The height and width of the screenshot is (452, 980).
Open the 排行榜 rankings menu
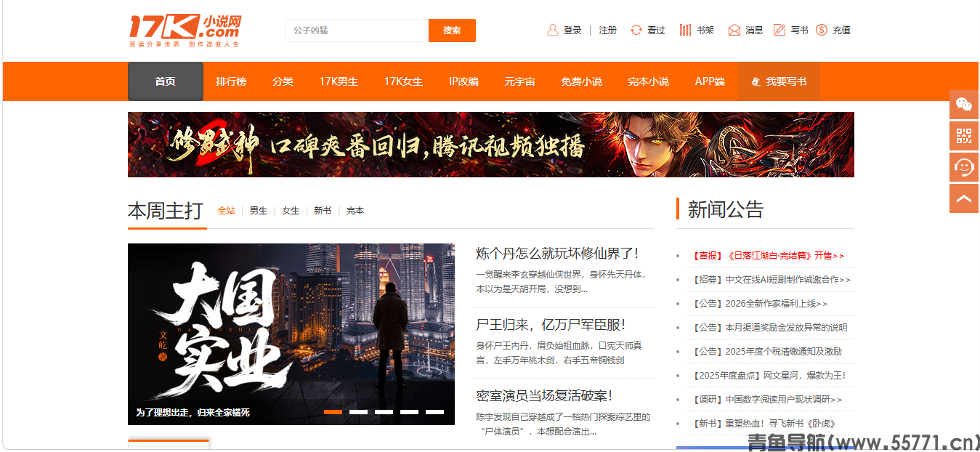click(x=231, y=81)
